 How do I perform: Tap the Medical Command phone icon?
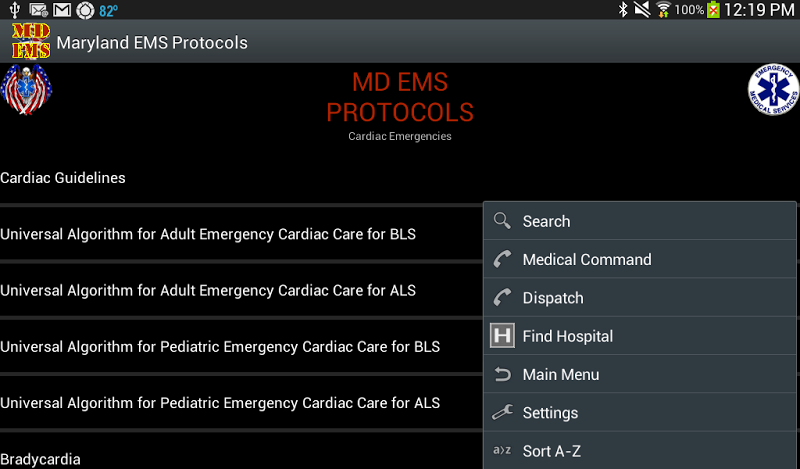502,260
